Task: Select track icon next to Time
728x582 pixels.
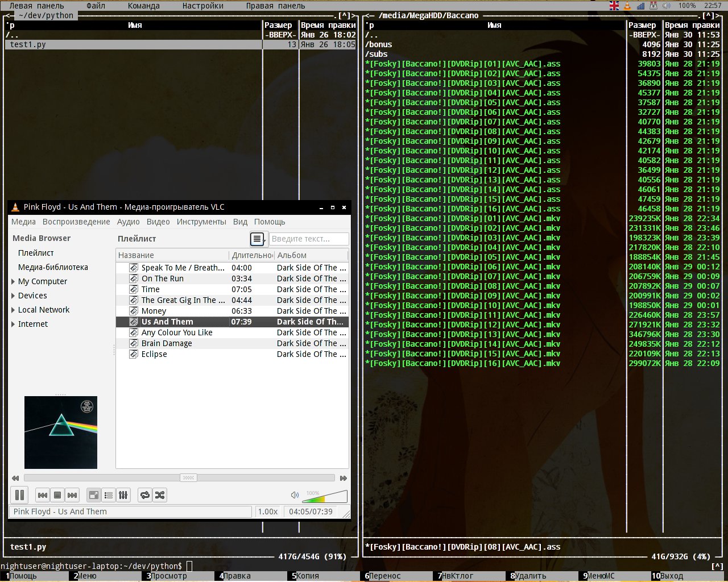Action: pyautogui.click(x=134, y=289)
